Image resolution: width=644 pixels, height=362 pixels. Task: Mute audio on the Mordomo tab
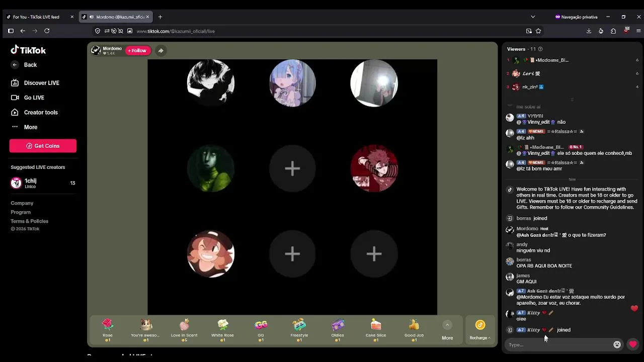(91, 17)
